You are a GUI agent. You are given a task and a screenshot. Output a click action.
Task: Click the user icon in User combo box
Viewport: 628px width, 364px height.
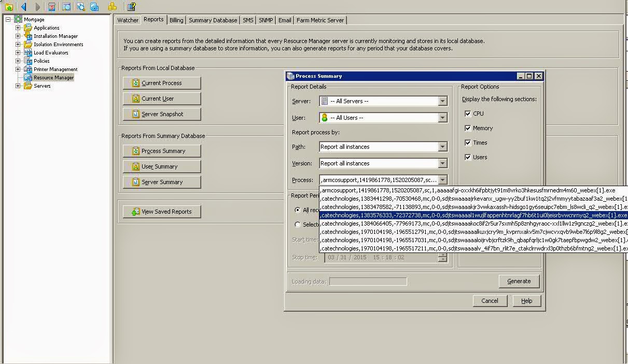[325, 118]
